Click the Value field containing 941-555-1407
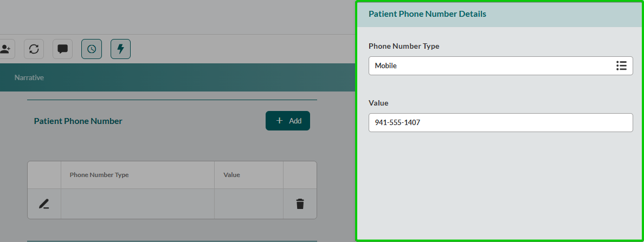This screenshot has height=242, width=644. point(500,122)
